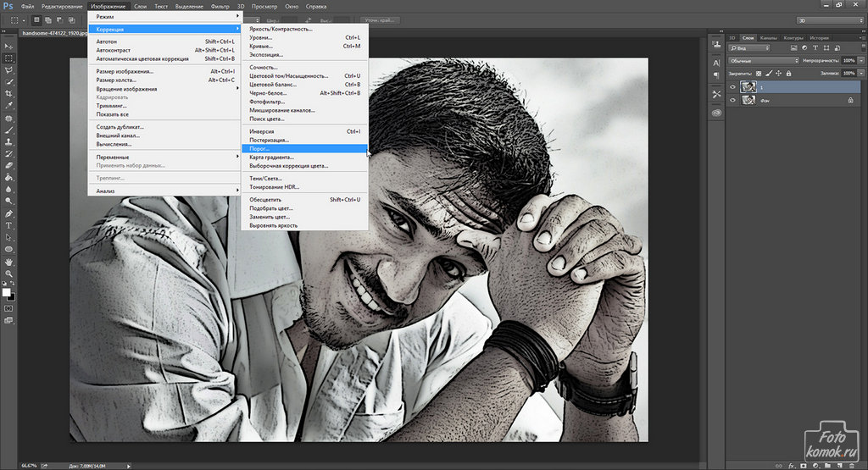The height and width of the screenshot is (470, 868).
Task: Select the Zoom tool
Action: 8,274
